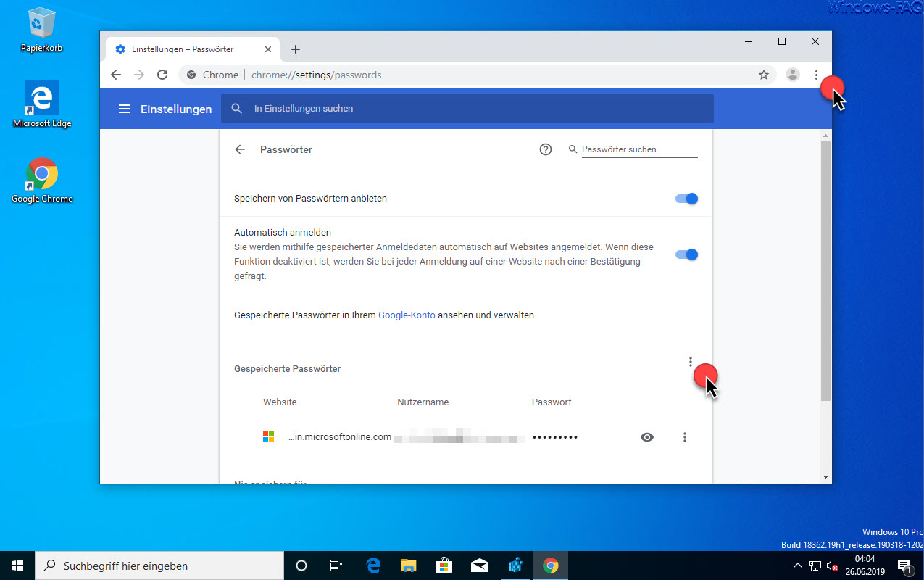
Task: Click the site info icon beside Chrome in the address bar
Action: [191, 75]
